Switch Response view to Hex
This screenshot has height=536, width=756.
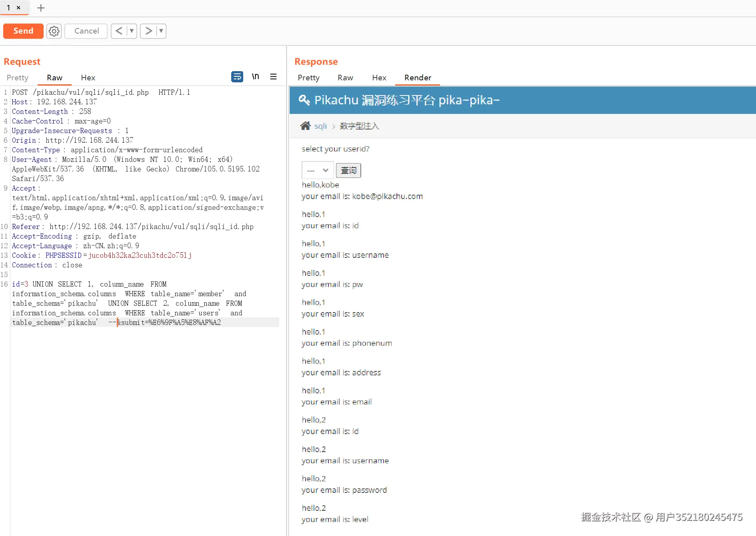379,78
